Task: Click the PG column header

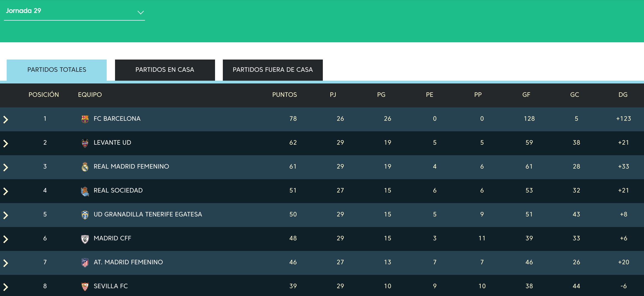Action: point(381,95)
